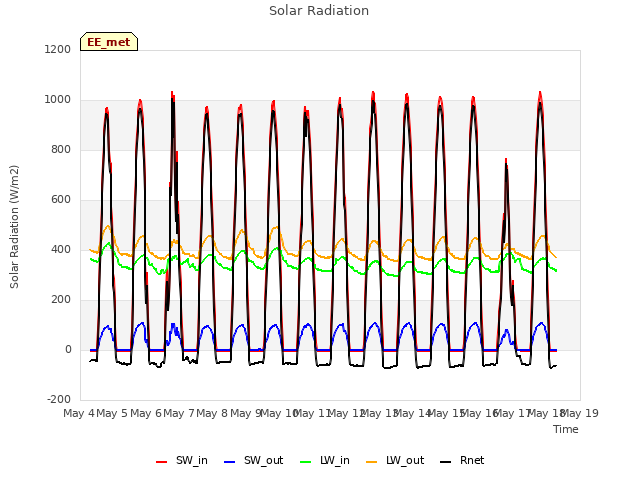Click the May 6 x-axis label
Viewport: 640px width, 480px height.
(146, 413)
